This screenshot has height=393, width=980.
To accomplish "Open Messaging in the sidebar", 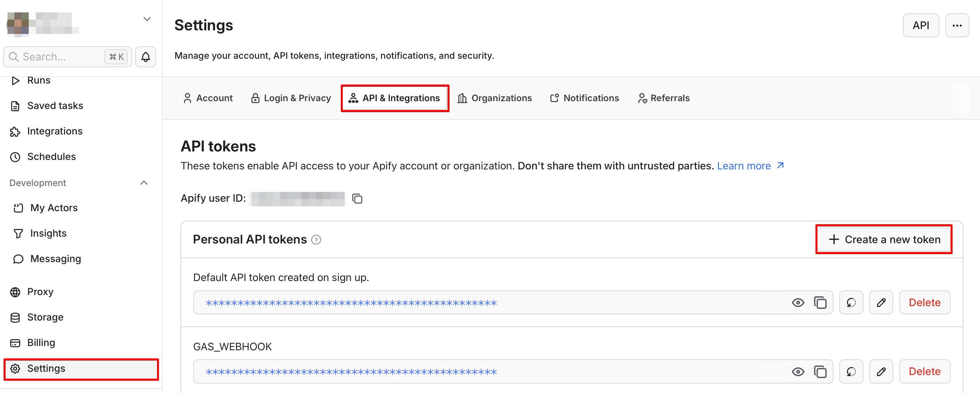I will click(55, 259).
